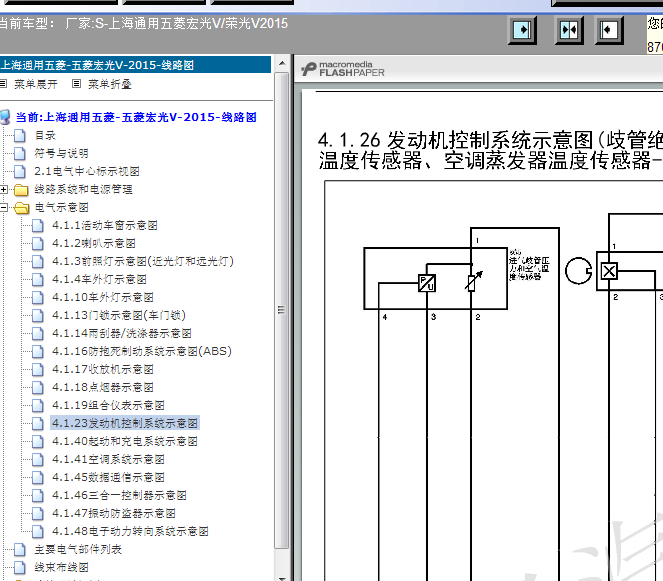Open 4.1.48电子动力转向系统示意图
This screenshot has height=581, width=663.
pos(130,531)
